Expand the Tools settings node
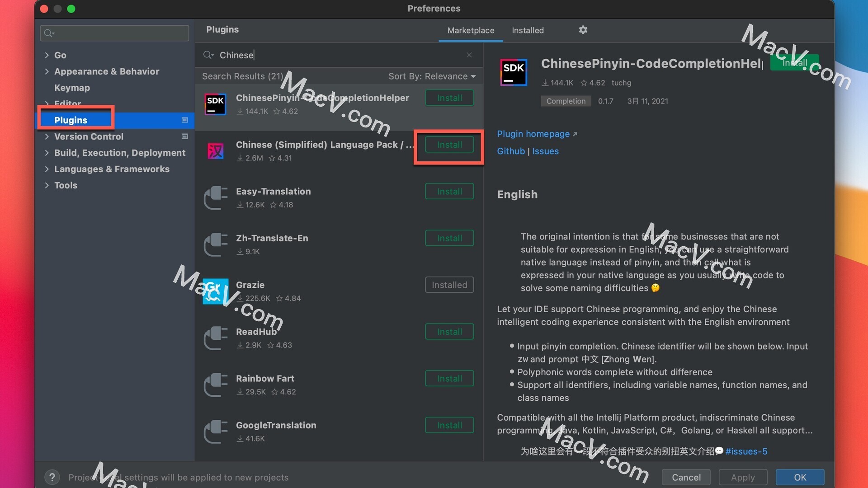Viewport: 868px width, 488px height. pos(47,185)
